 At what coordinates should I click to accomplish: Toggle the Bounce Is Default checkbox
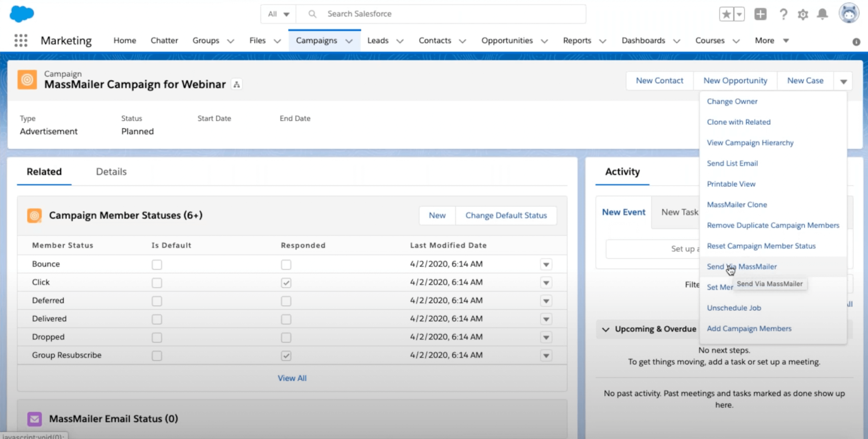click(157, 264)
